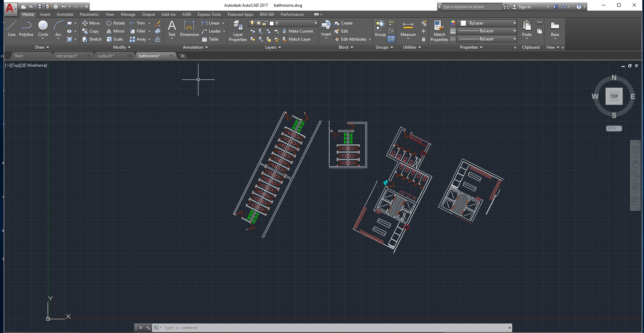Toggle the layer lock padlock icon

pos(265,23)
